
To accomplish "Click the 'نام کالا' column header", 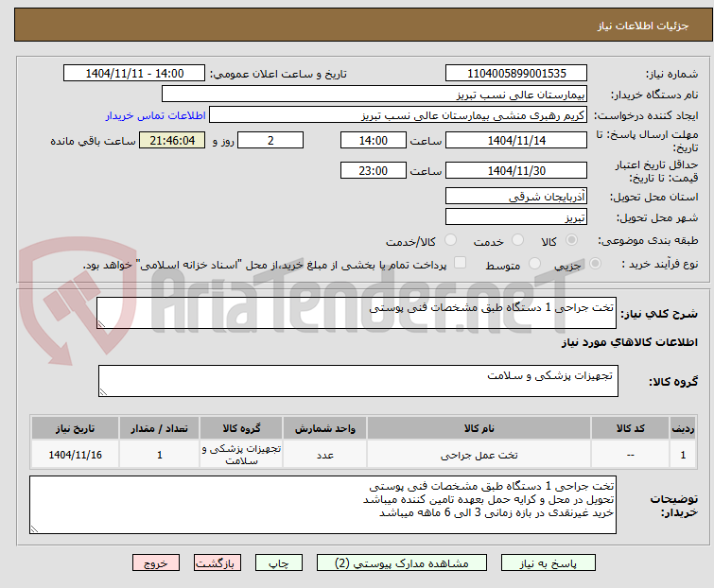I will (479, 428).
